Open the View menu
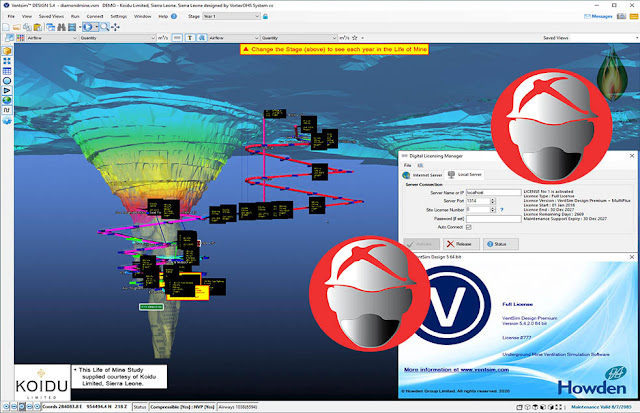This screenshot has width=640, height=413. (27, 16)
